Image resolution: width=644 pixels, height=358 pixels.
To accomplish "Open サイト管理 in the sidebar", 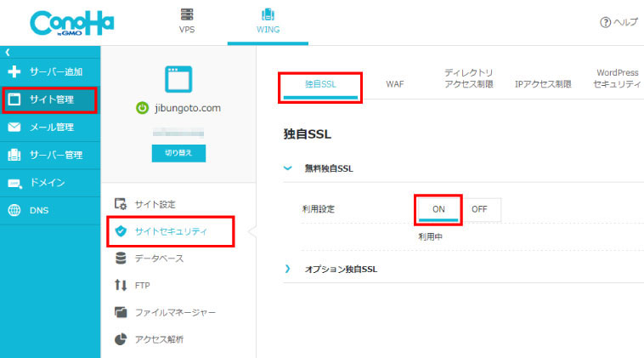I will coord(49,99).
